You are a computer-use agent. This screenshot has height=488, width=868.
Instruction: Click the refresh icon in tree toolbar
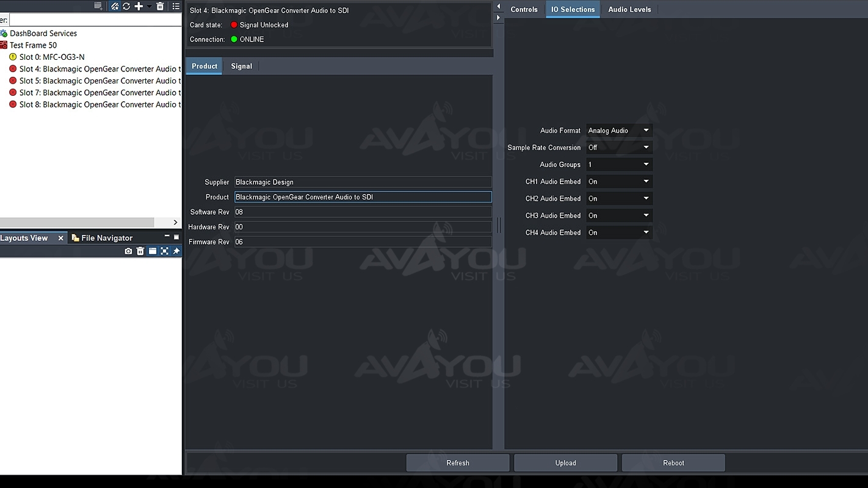pyautogui.click(x=126, y=6)
